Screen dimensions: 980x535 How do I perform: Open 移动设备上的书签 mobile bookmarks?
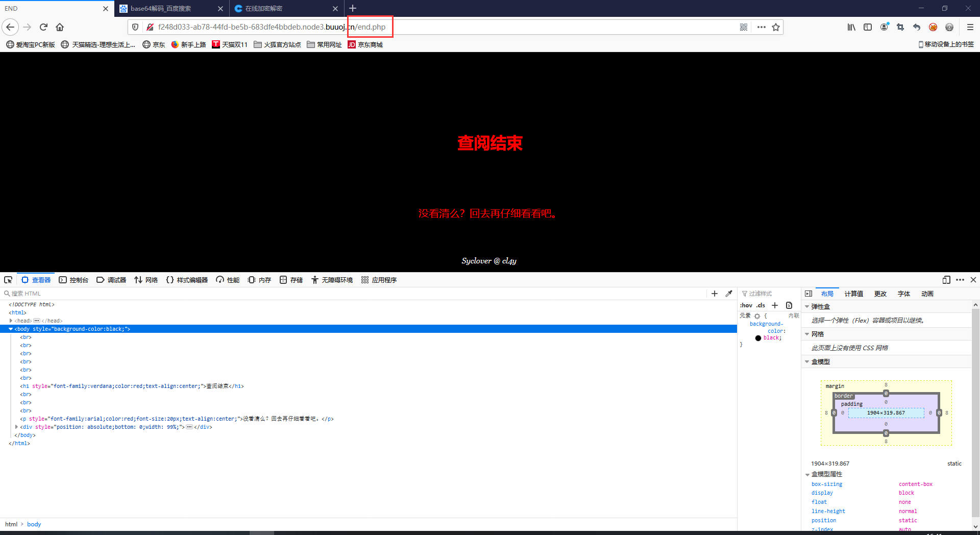(x=946, y=44)
